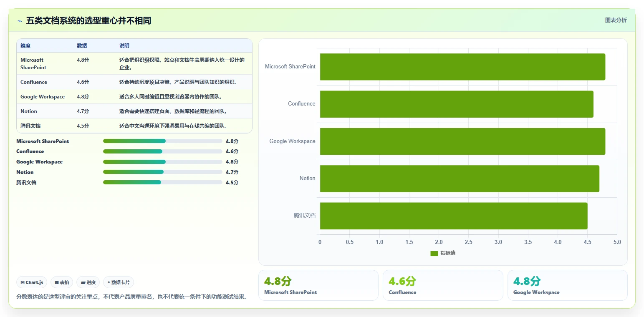Click the Confluence progress bar
Screen dimensions: 644x317
(162, 151)
